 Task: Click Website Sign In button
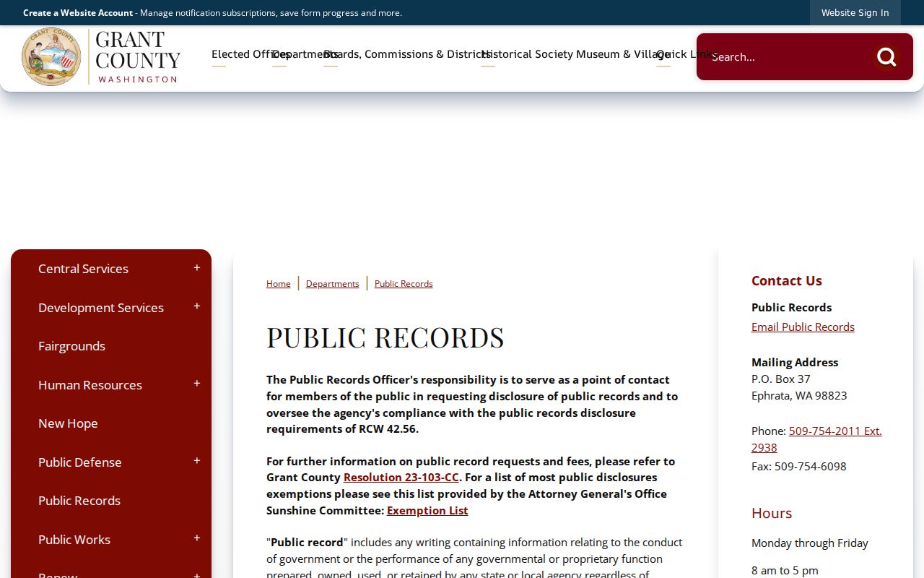point(855,12)
